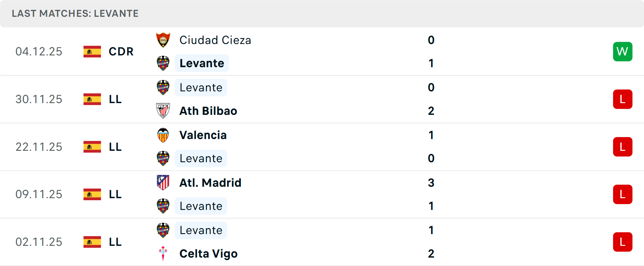Click the Atlético Madrid club crest
The width and height of the screenshot is (644, 266).
click(x=163, y=183)
